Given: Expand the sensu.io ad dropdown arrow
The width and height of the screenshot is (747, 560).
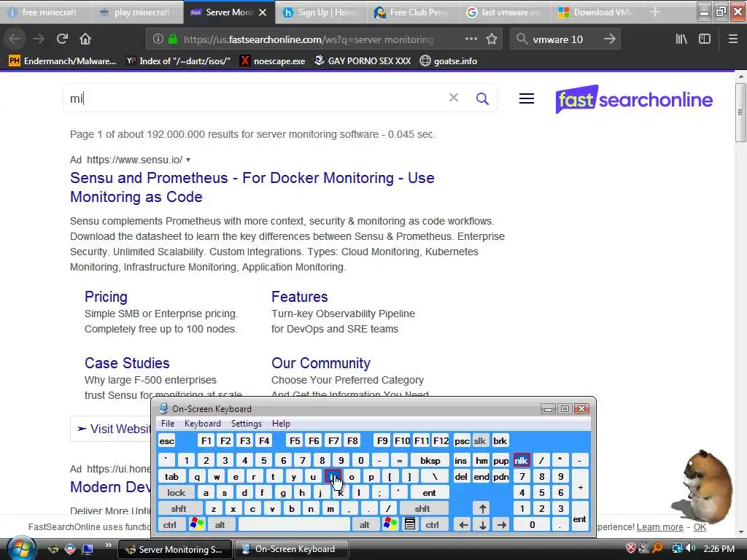Looking at the screenshot, I should [188, 160].
